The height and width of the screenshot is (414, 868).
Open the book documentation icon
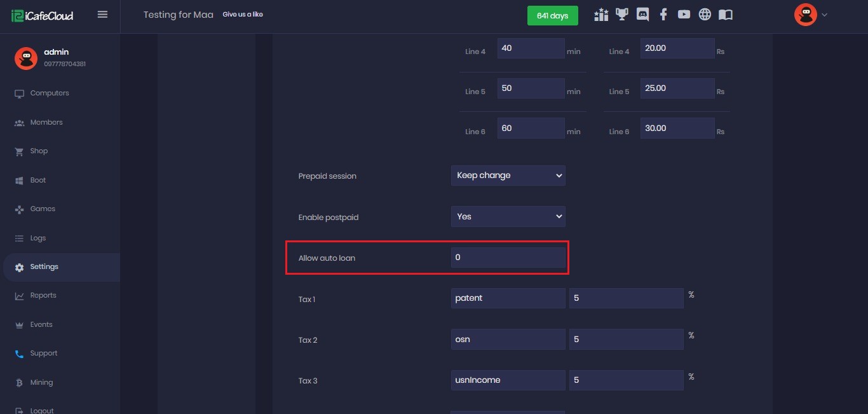(x=726, y=15)
